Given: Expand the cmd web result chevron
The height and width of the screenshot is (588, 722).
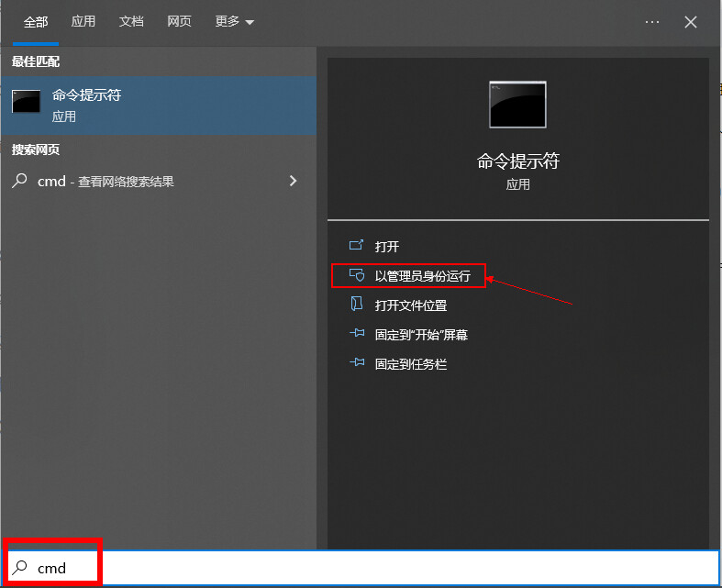Looking at the screenshot, I should click(x=293, y=181).
